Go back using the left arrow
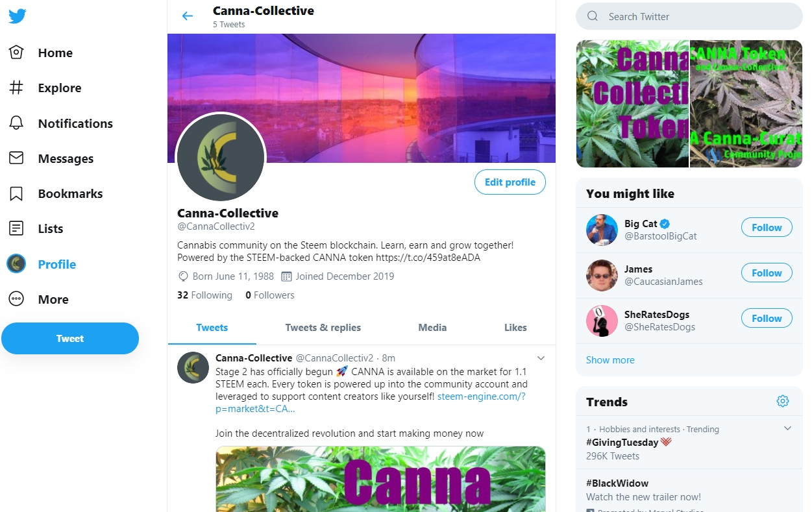 pyautogui.click(x=188, y=16)
